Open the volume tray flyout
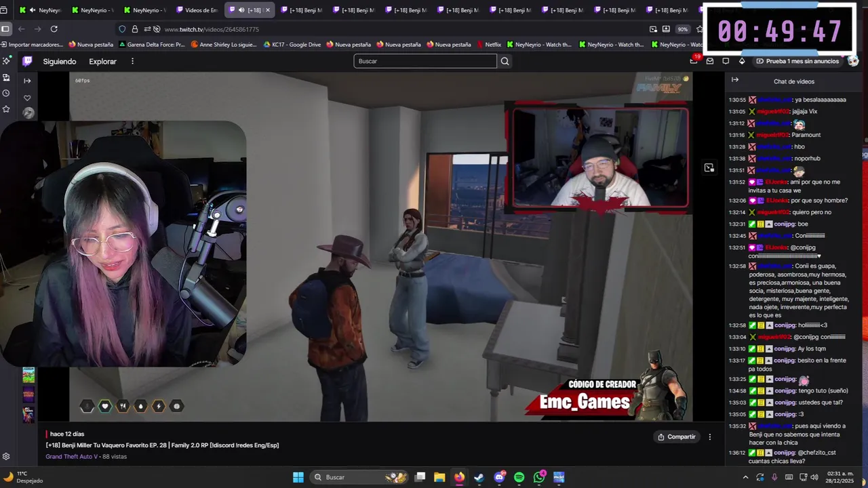 814,477
